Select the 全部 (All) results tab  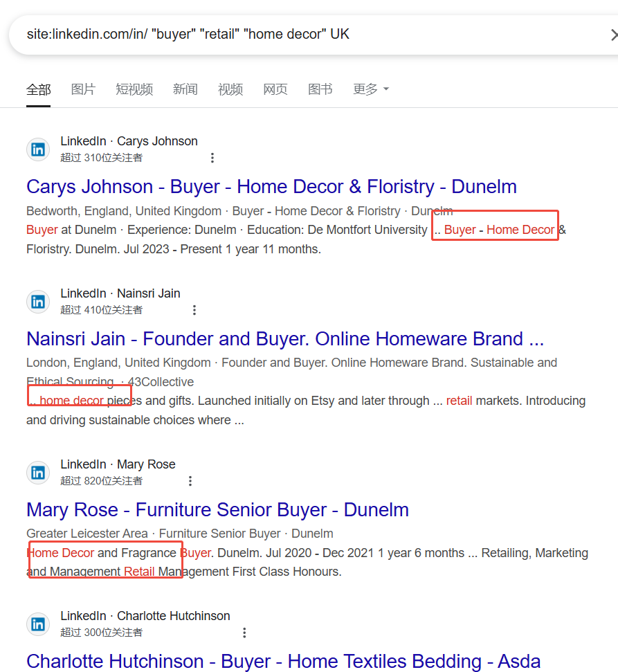click(39, 89)
